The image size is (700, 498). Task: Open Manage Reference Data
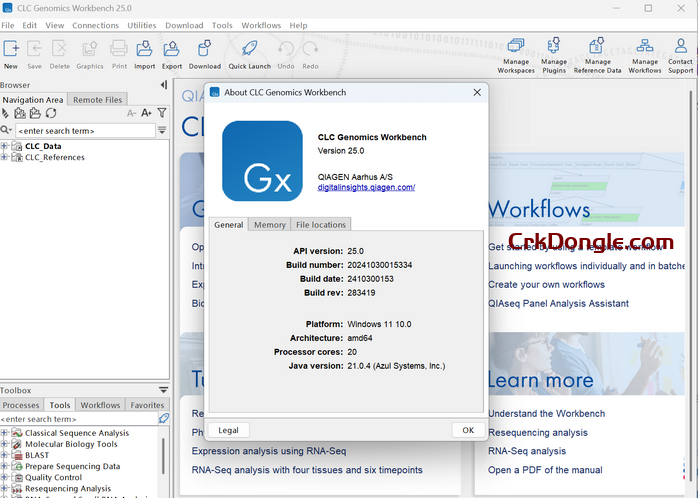click(x=597, y=56)
